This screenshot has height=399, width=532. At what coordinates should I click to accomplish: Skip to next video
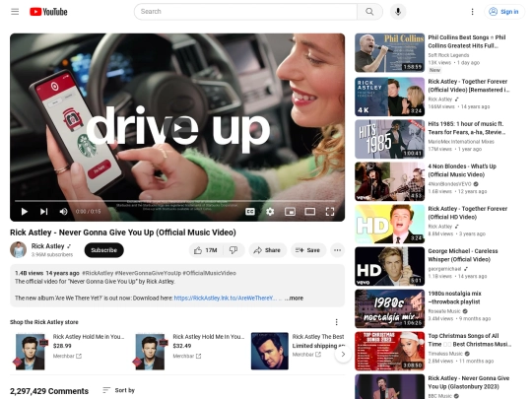click(x=43, y=212)
